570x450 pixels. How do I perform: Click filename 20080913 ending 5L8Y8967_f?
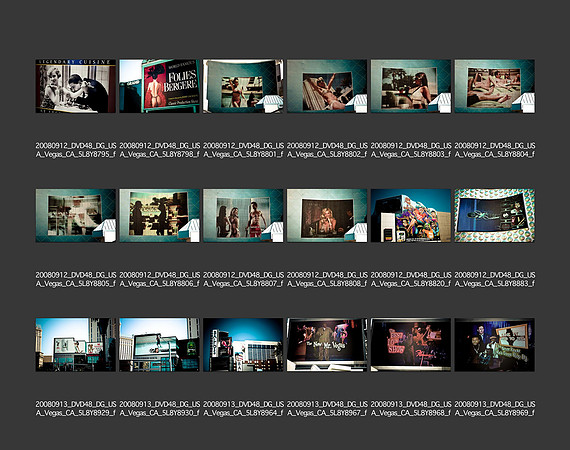[327, 409]
